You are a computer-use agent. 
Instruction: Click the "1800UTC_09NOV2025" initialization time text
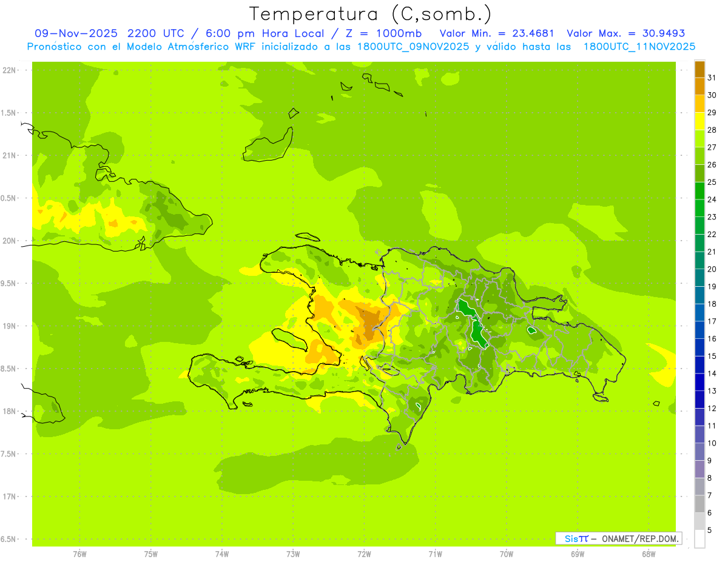pyautogui.click(x=414, y=47)
